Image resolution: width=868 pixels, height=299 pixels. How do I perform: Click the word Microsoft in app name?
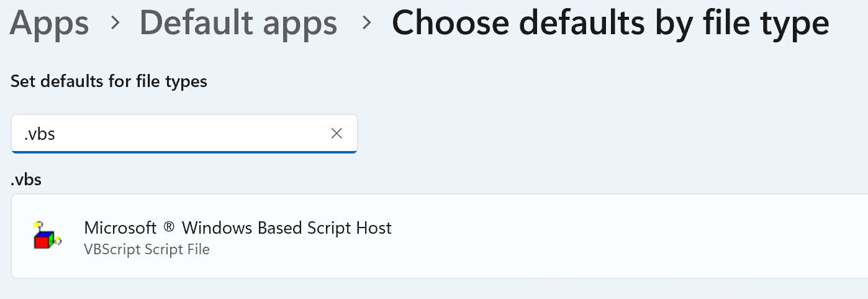tap(120, 228)
